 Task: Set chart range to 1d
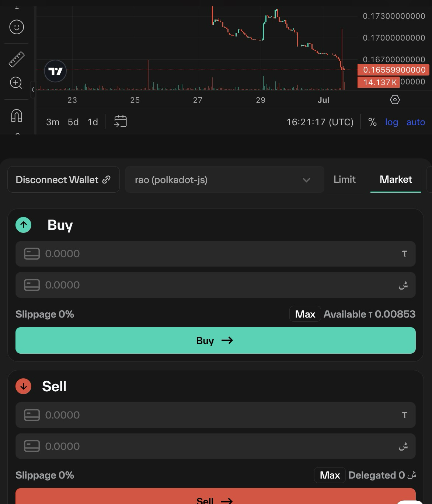coord(93,122)
